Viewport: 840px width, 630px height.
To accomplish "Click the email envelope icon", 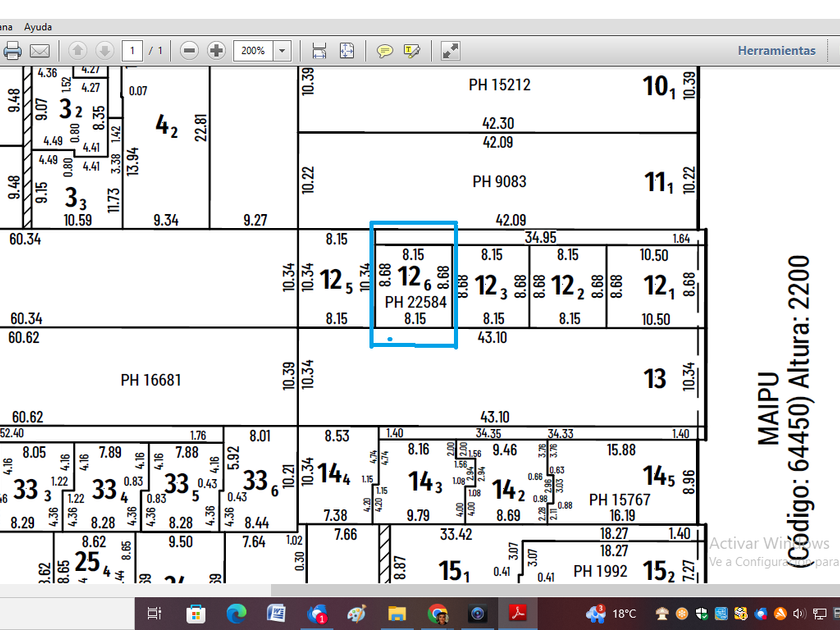I will (x=40, y=50).
